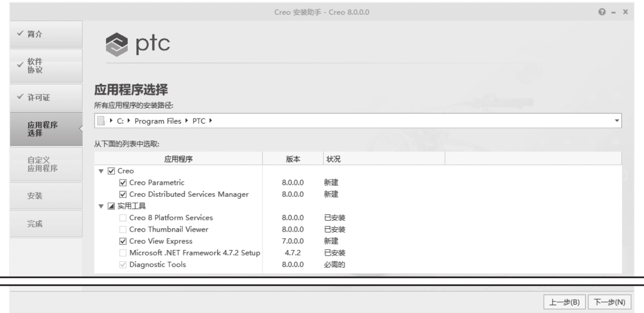Uncheck Creo Parametric checkbox
Screen dimensions: 644x313
[123, 183]
